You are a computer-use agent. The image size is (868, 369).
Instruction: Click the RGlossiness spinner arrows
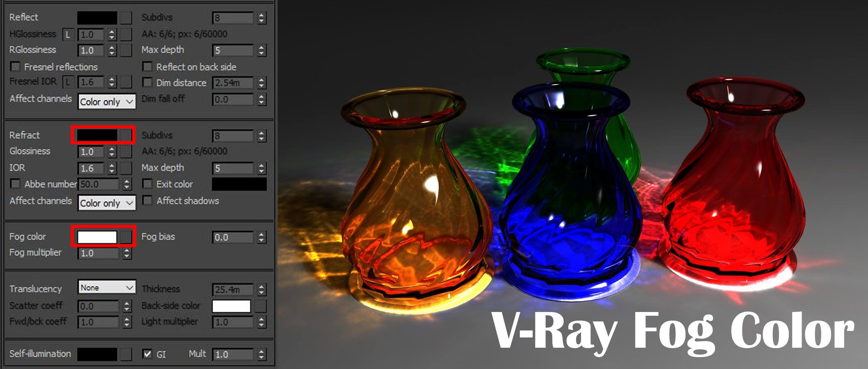(x=112, y=50)
